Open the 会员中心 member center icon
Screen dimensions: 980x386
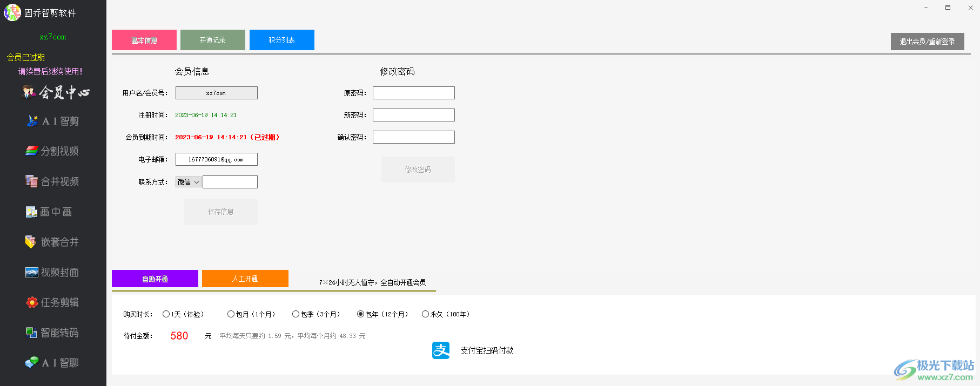[56, 92]
